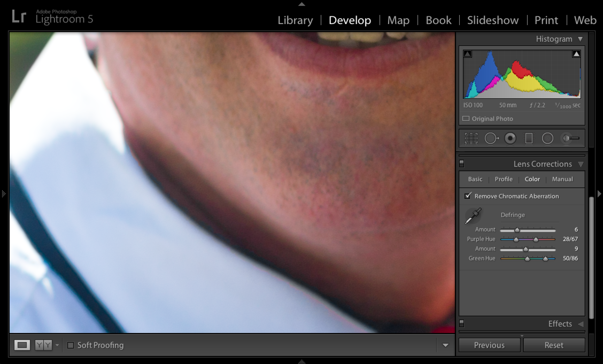
Task: Uncheck Remove Chromatic Aberration
Action: click(x=468, y=196)
